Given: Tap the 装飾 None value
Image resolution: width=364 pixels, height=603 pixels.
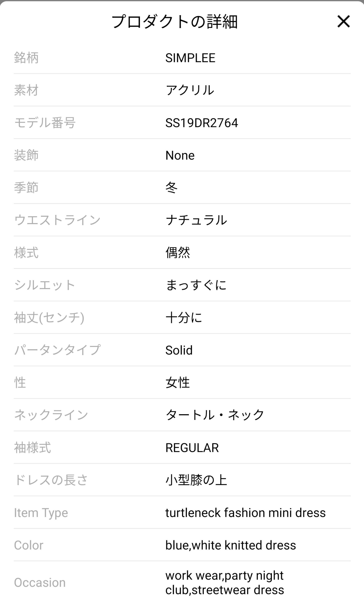Looking at the screenshot, I should click(180, 155).
